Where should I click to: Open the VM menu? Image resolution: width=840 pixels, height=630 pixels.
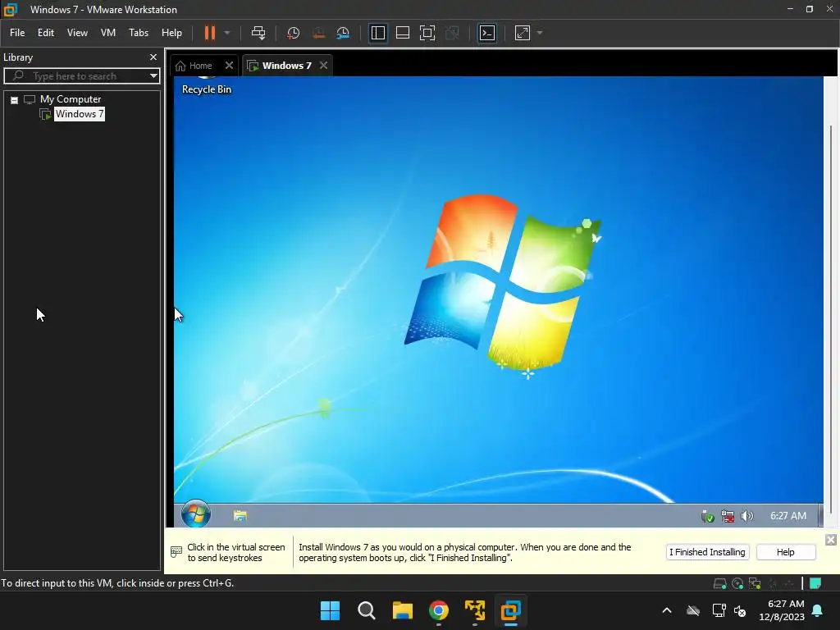click(108, 33)
